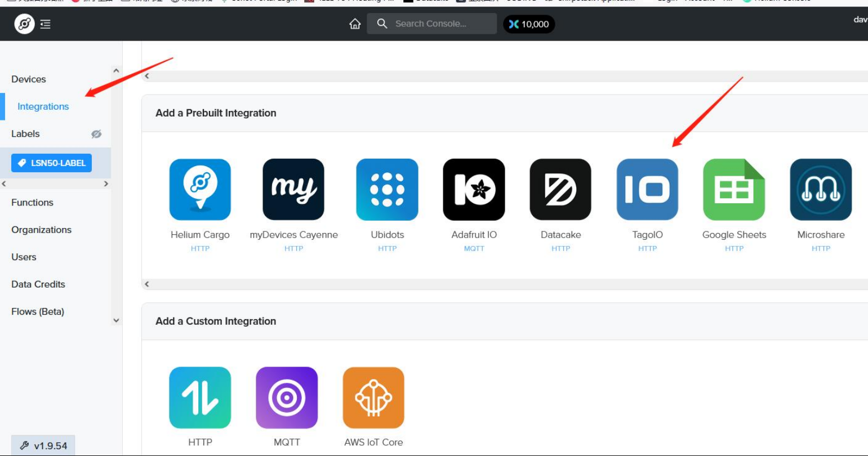The width and height of the screenshot is (868, 456).
Task: Toggle the Labels visibility eye icon
Action: coord(96,134)
